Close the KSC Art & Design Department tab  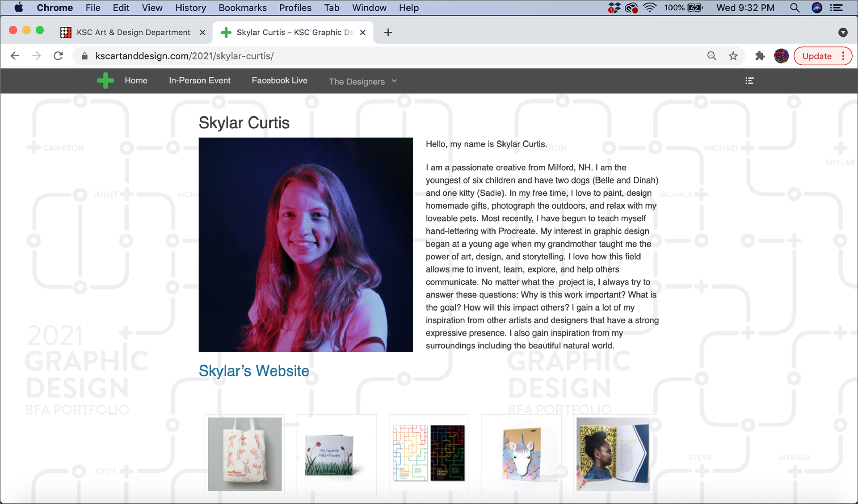(x=202, y=32)
